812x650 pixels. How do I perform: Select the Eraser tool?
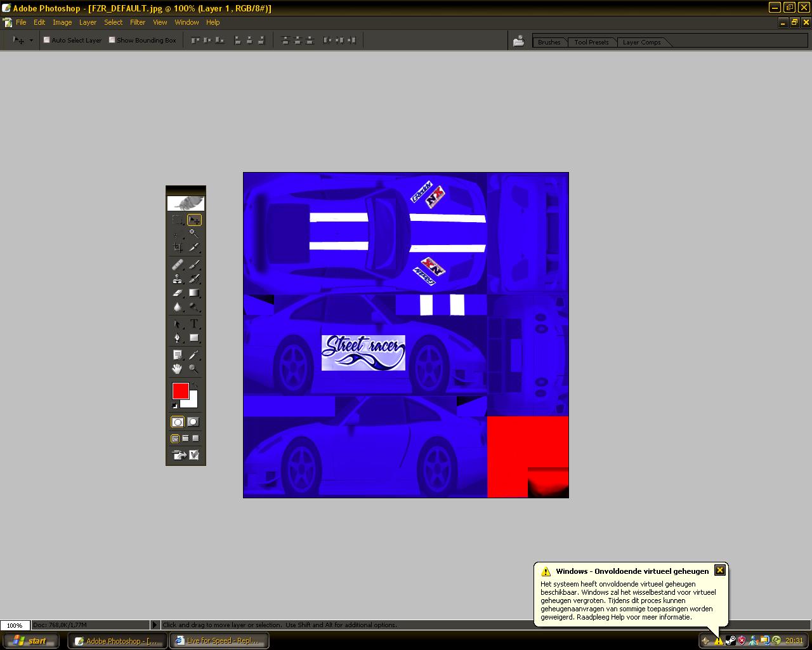point(178,293)
